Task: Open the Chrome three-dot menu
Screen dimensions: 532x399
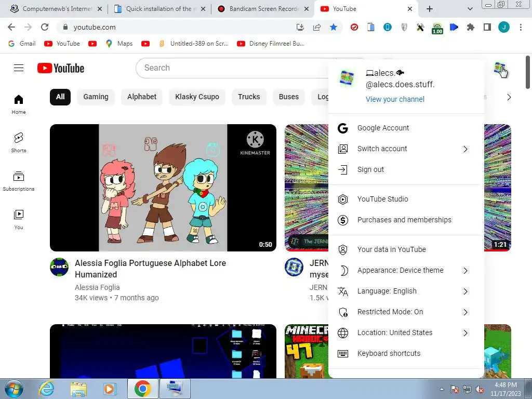Action: click(521, 27)
